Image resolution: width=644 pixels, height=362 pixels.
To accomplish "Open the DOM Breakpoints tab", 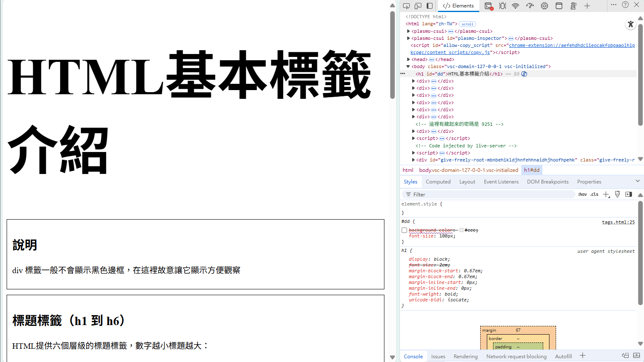I will tap(548, 182).
